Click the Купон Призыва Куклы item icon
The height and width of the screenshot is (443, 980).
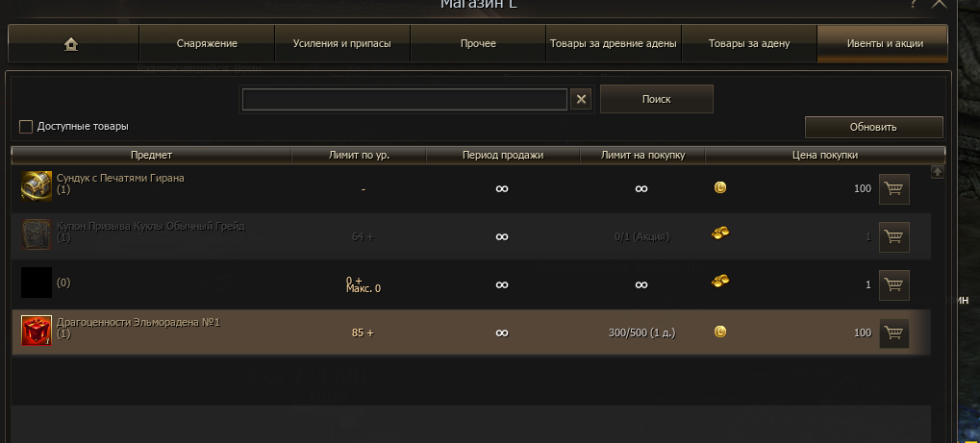point(37,234)
